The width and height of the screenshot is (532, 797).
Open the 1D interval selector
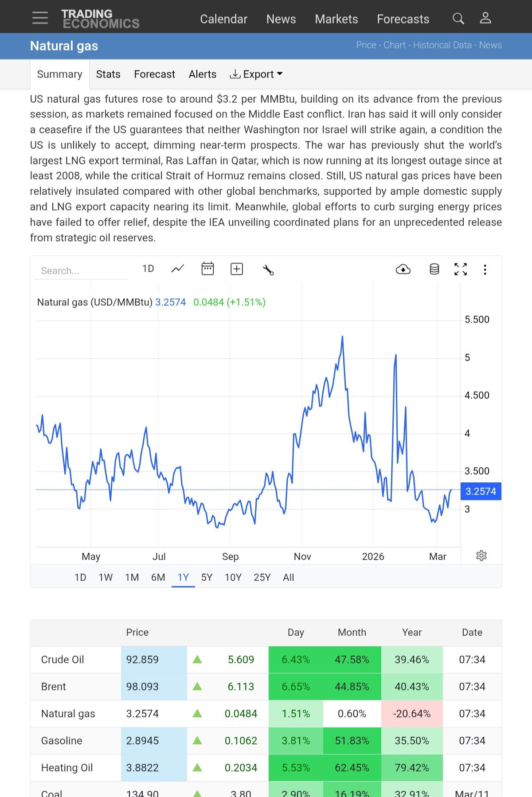tap(148, 269)
